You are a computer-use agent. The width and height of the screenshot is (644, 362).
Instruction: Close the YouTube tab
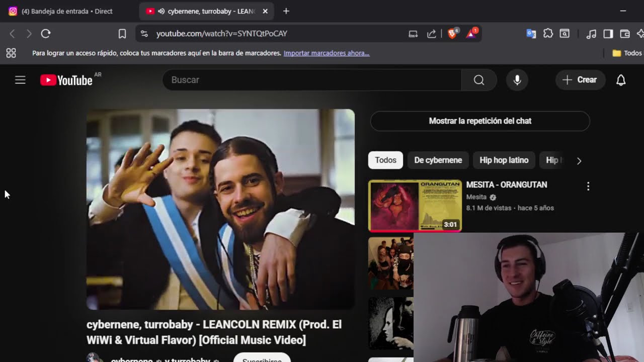coord(265,11)
